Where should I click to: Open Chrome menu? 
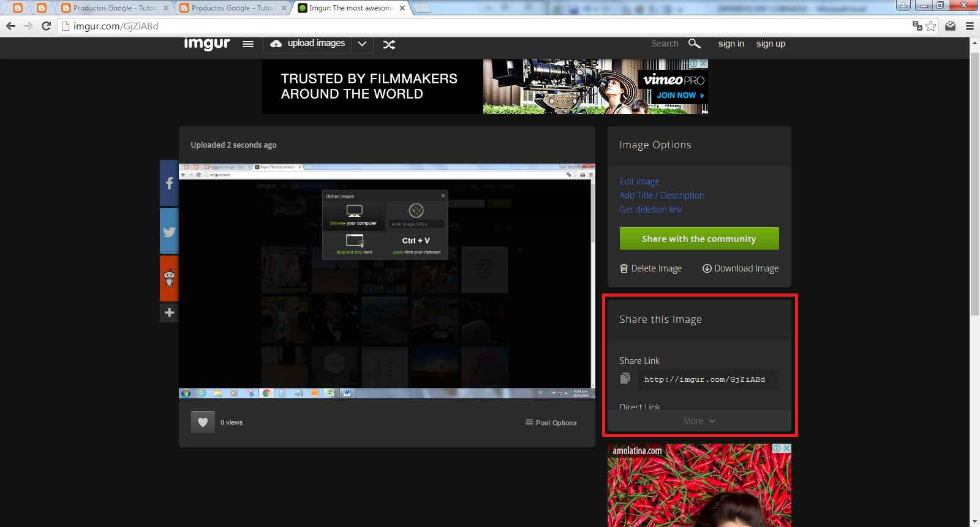pyautogui.click(x=970, y=26)
